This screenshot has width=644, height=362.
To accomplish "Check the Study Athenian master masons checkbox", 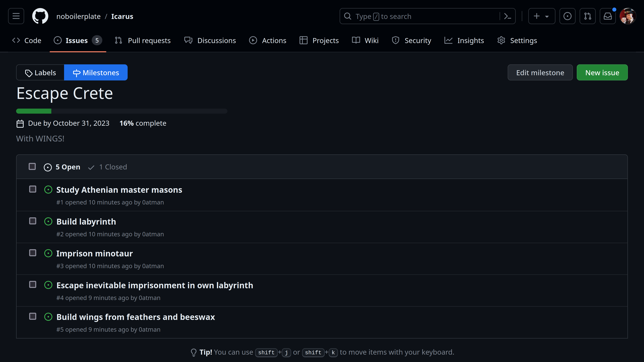I will [33, 189].
